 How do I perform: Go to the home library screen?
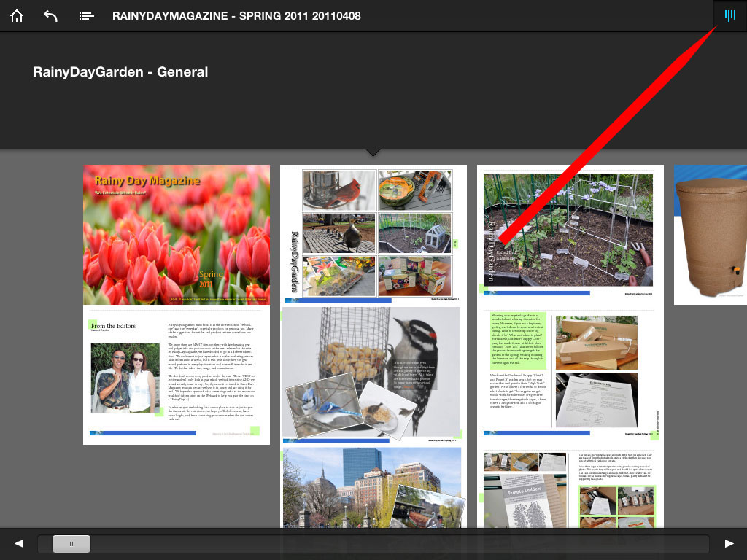[x=17, y=16]
